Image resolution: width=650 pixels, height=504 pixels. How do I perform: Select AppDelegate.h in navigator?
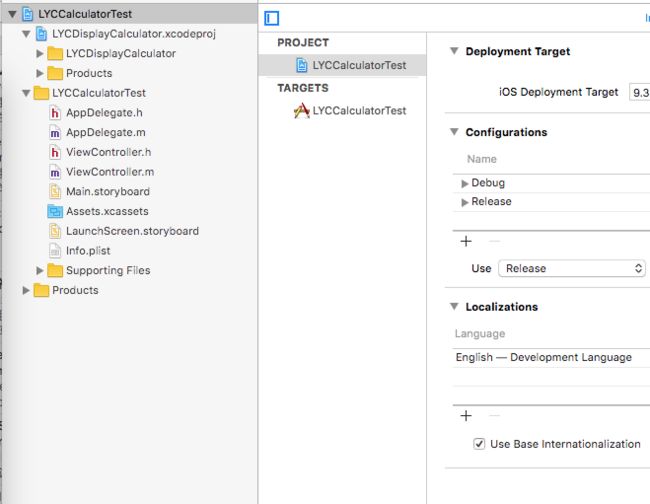pos(104,113)
